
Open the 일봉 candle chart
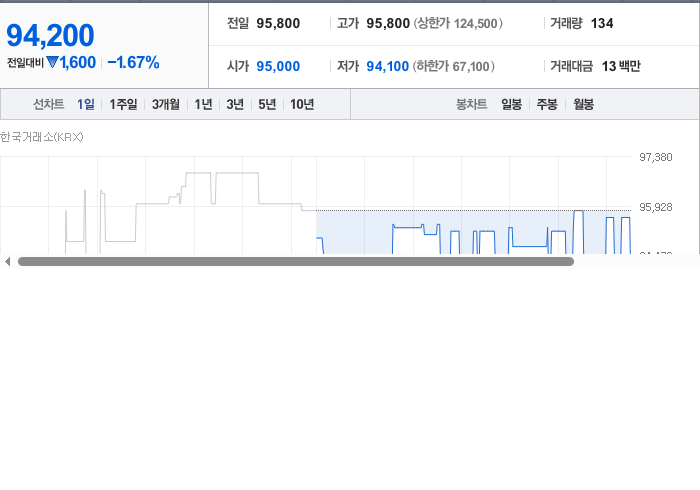[x=511, y=104]
